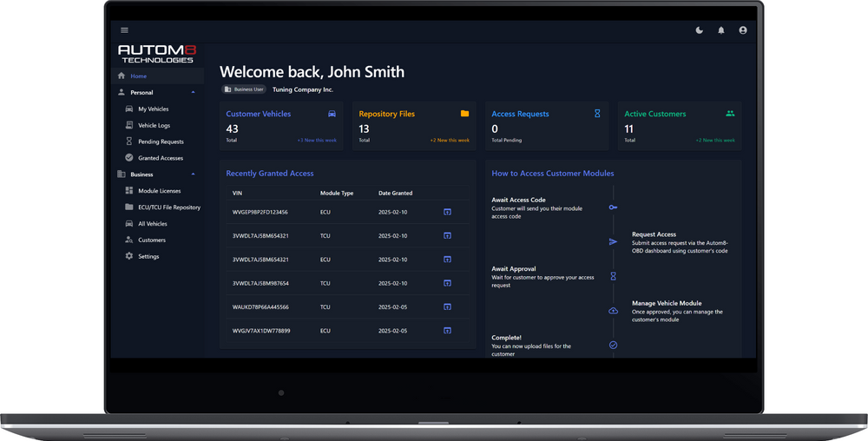Click the car icon on Customer Vehicles card

pos(332,114)
